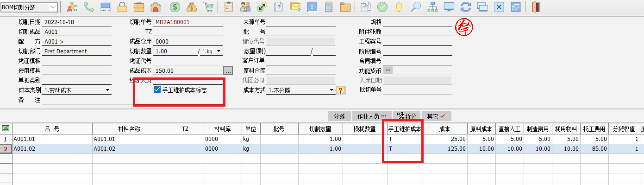This screenshot has width=644, height=185.
Task: Click the blue X close-document icon
Action: pos(499,7)
